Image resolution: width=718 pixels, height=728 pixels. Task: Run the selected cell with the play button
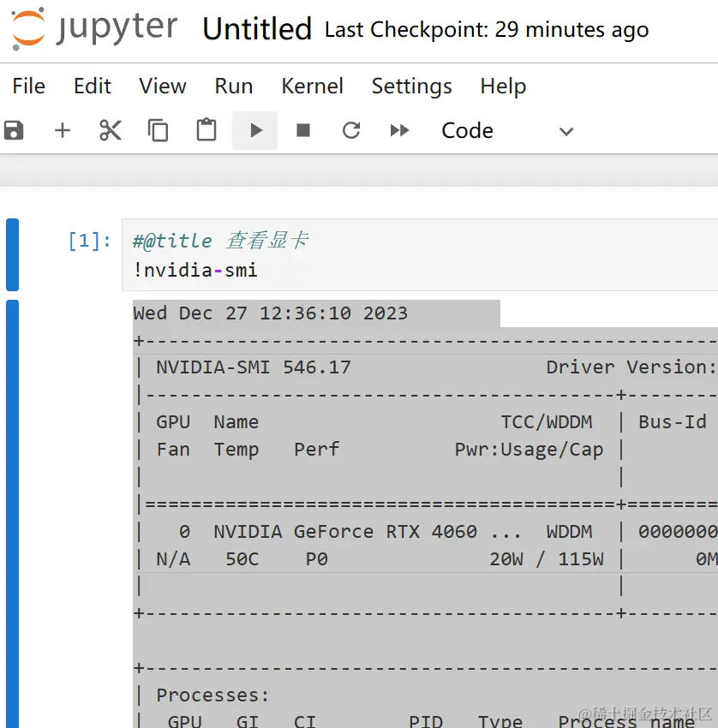coord(255,130)
